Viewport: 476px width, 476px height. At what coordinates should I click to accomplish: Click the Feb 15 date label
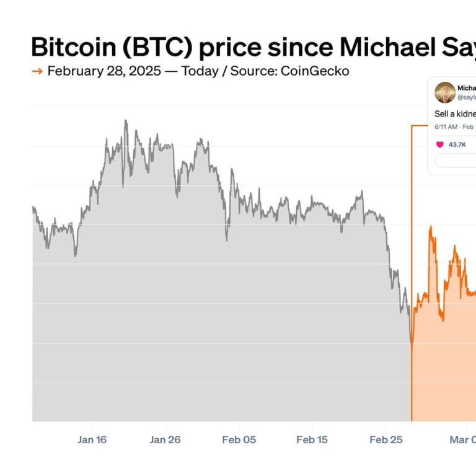click(312, 440)
